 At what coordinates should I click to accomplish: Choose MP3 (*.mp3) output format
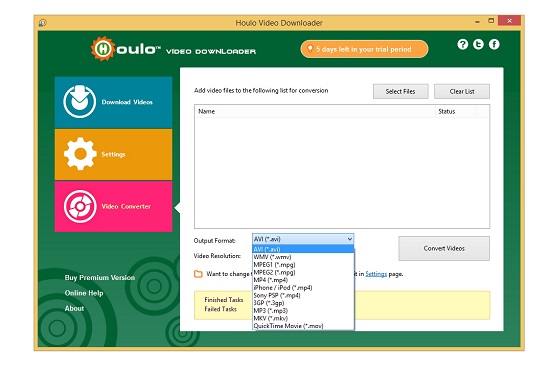tap(303, 311)
